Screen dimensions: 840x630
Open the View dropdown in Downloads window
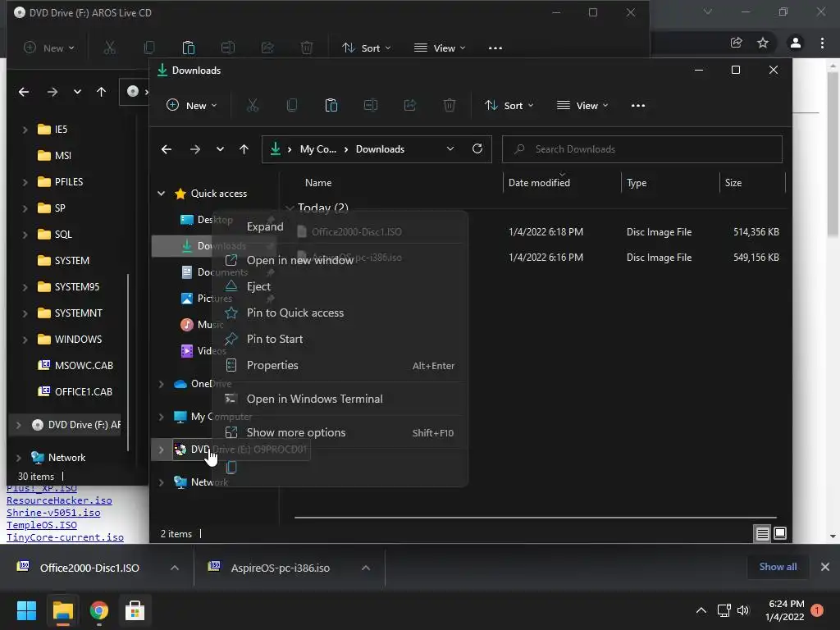click(x=582, y=105)
